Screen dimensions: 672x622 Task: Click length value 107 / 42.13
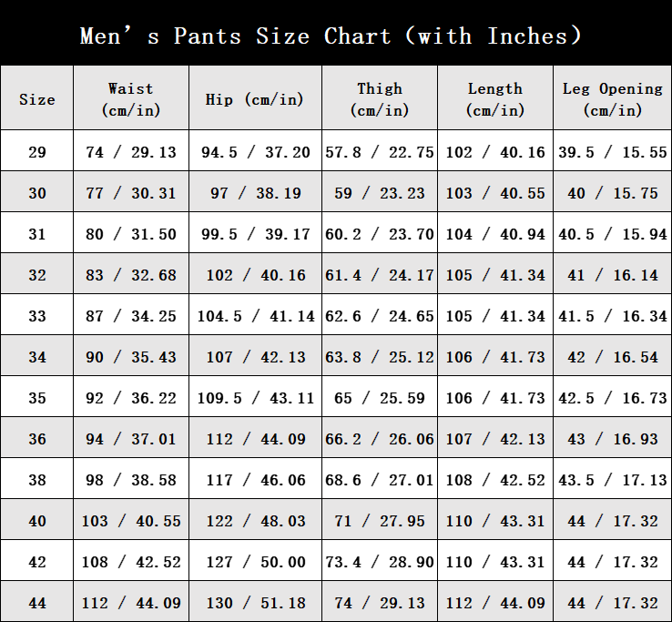(495, 439)
